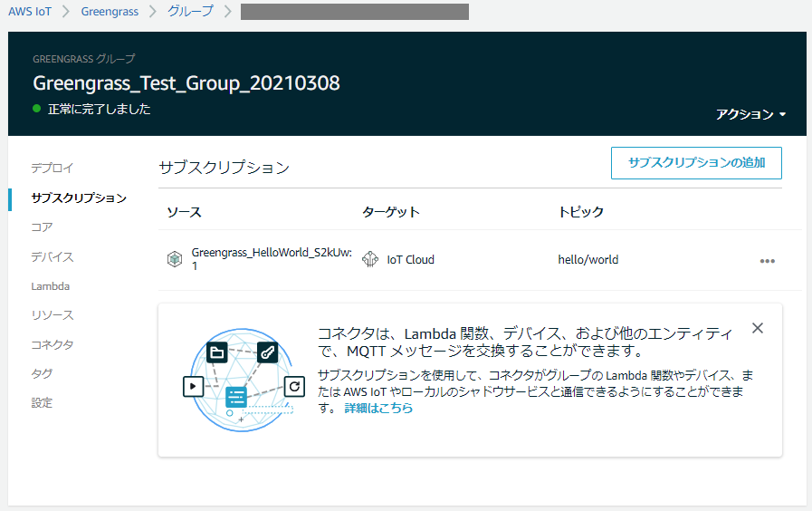Viewport: 812px width, 511px height.
Task: Expand the アクション dropdown menu
Action: click(750, 114)
